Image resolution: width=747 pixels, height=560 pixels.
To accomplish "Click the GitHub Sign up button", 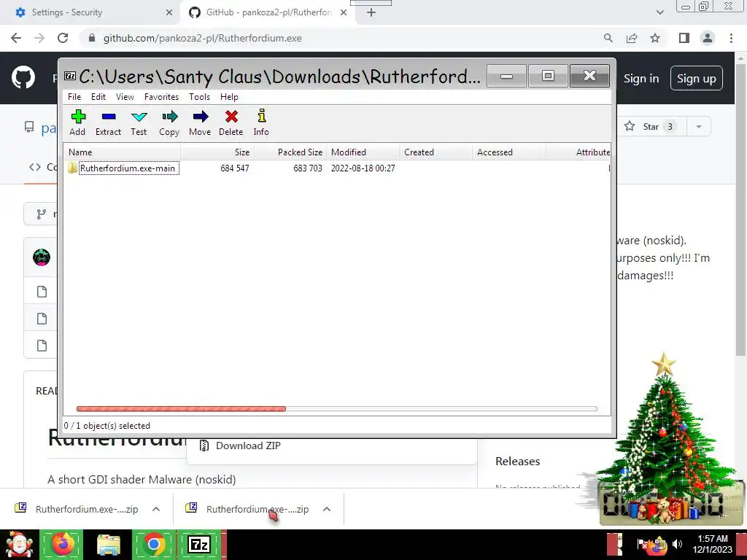I will pyautogui.click(x=697, y=78).
